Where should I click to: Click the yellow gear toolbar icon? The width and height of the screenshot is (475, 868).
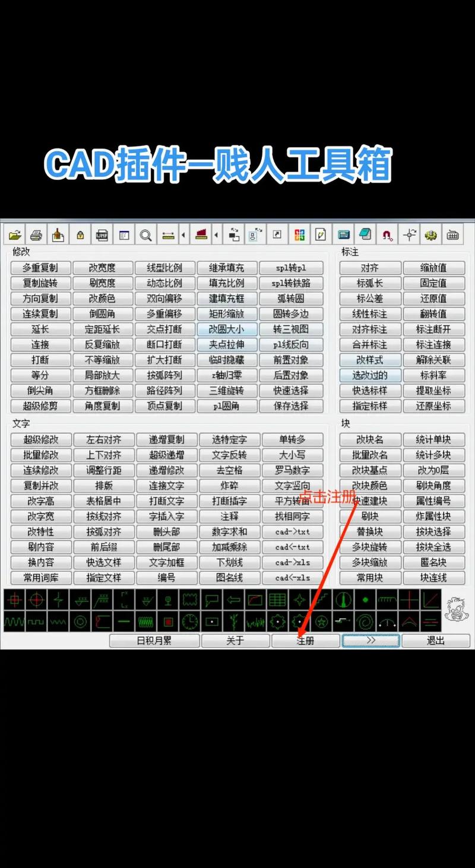click(431, 235)
